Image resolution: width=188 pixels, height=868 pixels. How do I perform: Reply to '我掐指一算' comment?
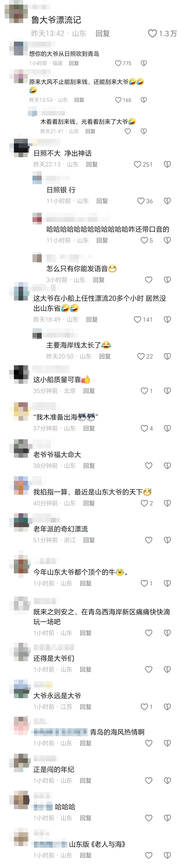(89, 503)
